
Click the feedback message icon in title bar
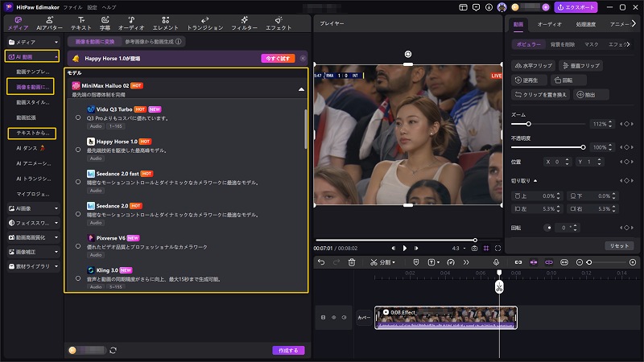pos(476,7)
